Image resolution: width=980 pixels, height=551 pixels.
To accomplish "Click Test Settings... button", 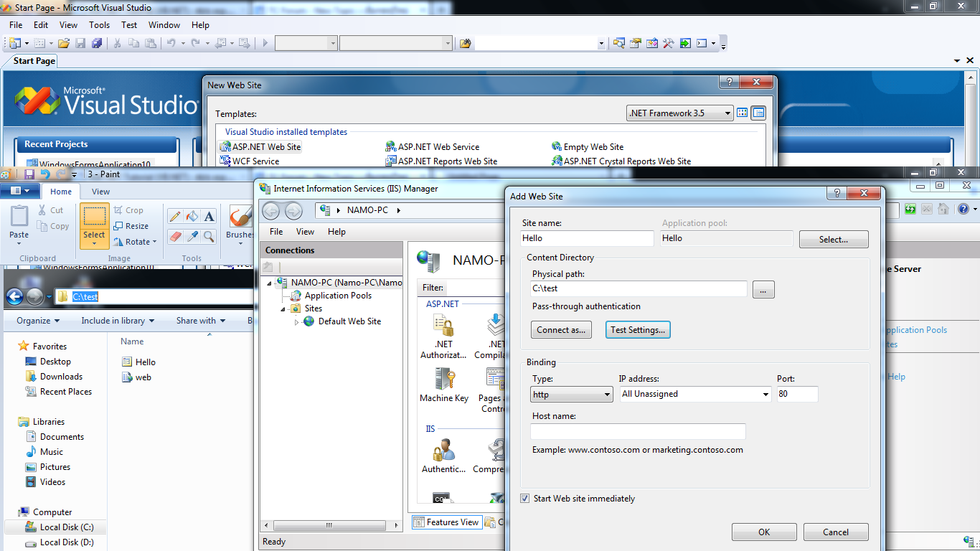I will pos(638,330).
